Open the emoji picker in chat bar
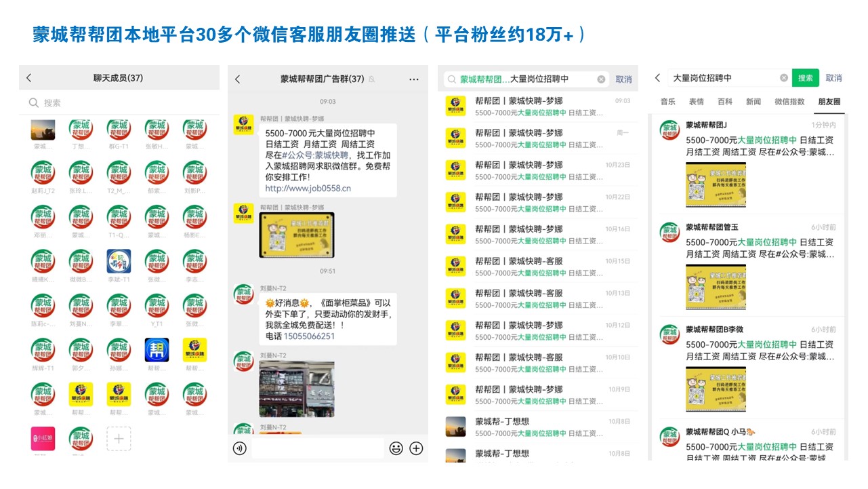Screen dimensions: 868x489 [396, 448]
